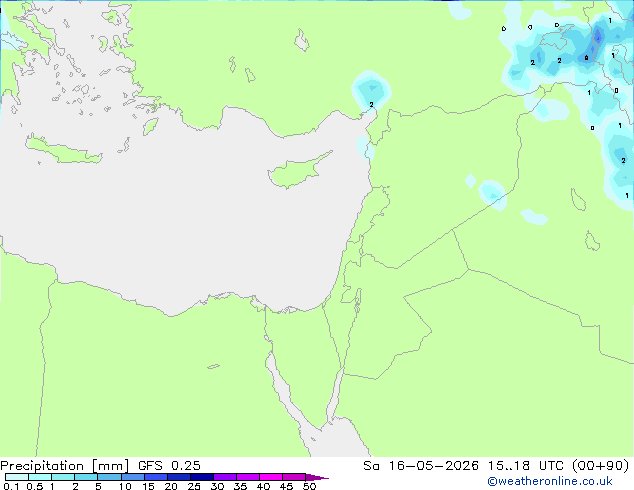Image resolution: width=634 pixels, height=490 pixels.
Task: Click the '35' legend scale label
Action: (x=240, y=486)
